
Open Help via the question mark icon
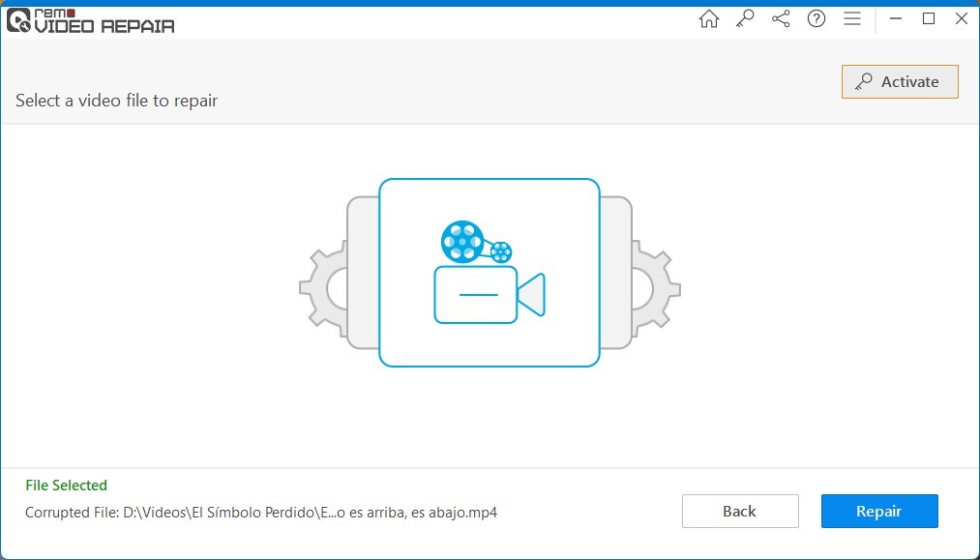(817, 19)
